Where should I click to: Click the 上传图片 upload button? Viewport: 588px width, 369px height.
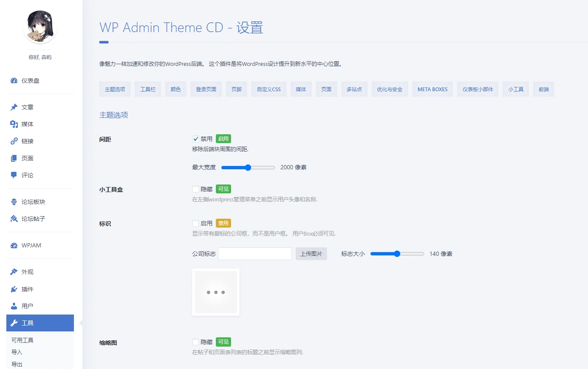311,254
